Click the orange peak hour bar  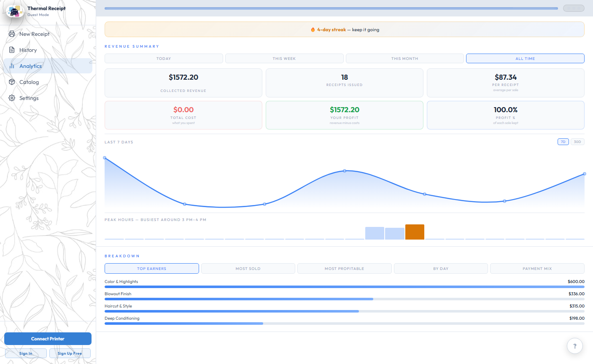point(415,232)
